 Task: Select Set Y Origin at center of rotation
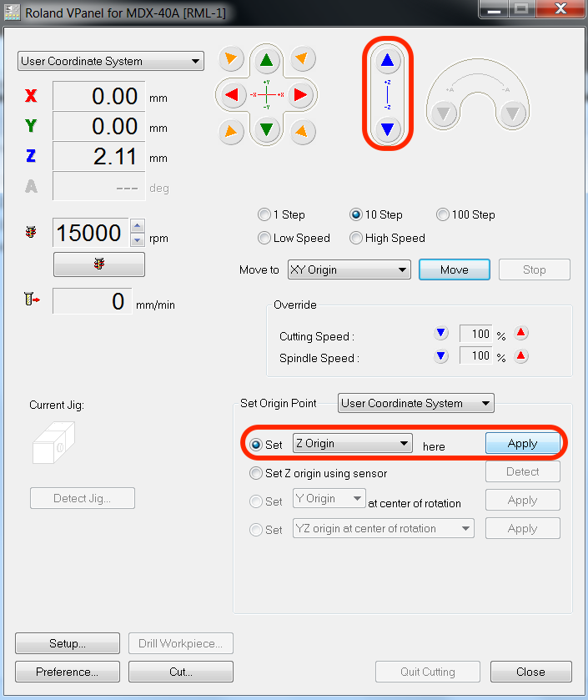[255, 501]
